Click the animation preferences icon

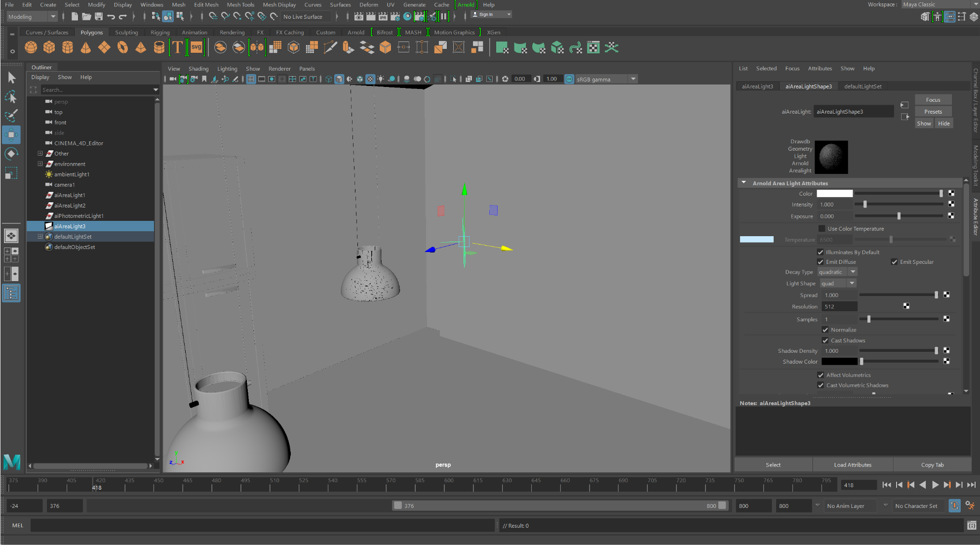click(970, 505)
